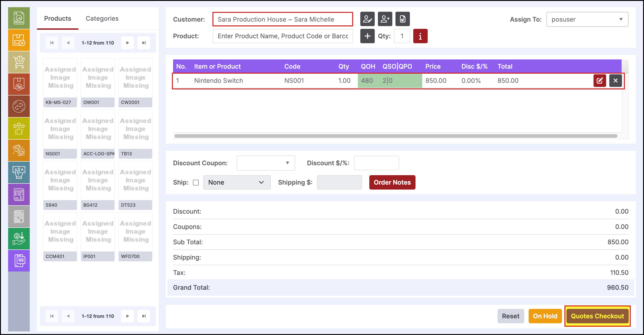Remove the Nintendo Switch row with X
This screenshot has height=335, width=644.
(x=616, y=81)
